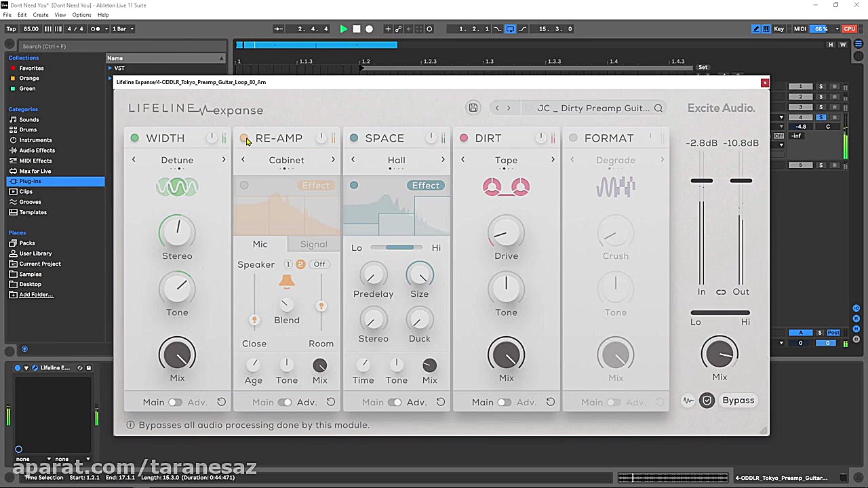Reset the DIRT module with its reset icon
This screenshot has width=868, height=488.
(x=551, y=402)
